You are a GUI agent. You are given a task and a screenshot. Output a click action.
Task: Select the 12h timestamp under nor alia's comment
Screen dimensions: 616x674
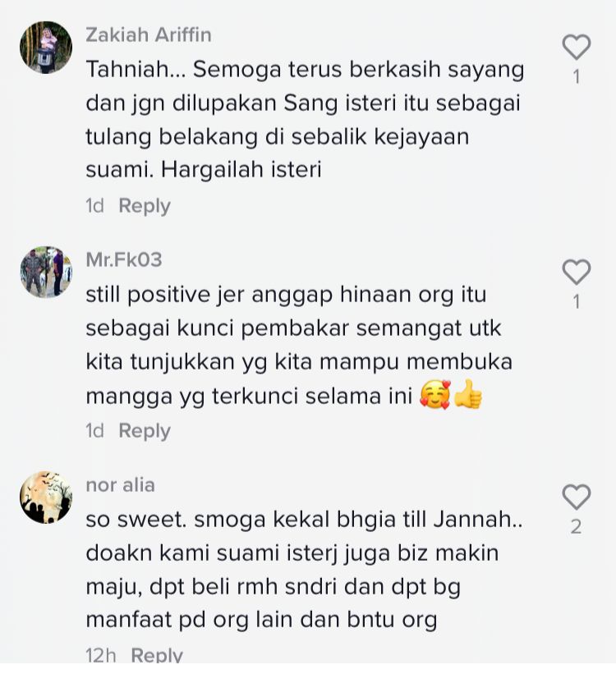pos(101,655)
